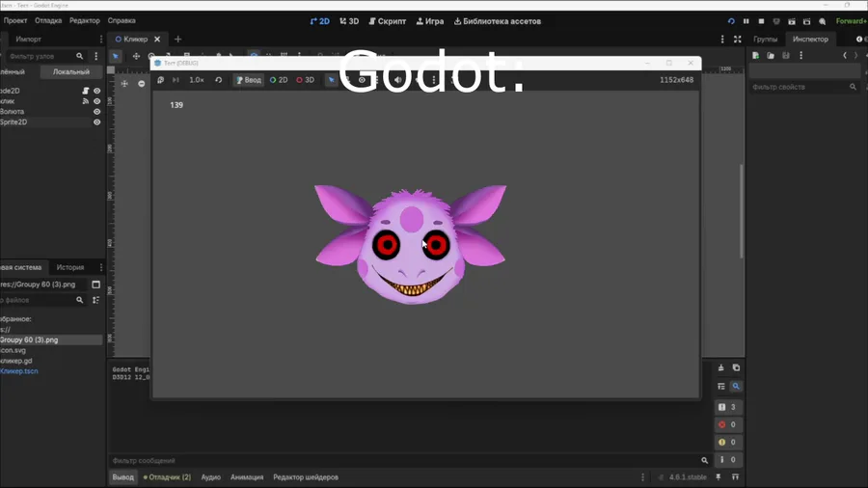Open the Movie Maker mode icon
The width and height of the screenshot is (868, 488).
[822, 21]
